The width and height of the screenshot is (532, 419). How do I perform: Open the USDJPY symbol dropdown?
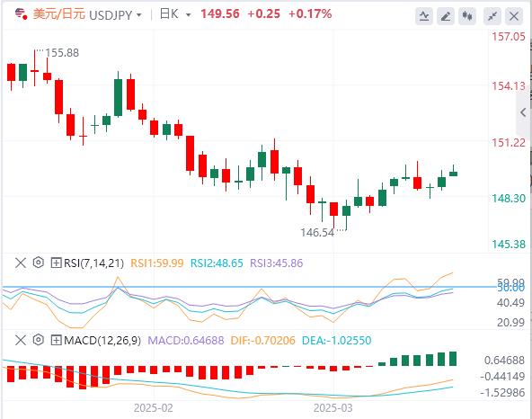coord(115,15)
